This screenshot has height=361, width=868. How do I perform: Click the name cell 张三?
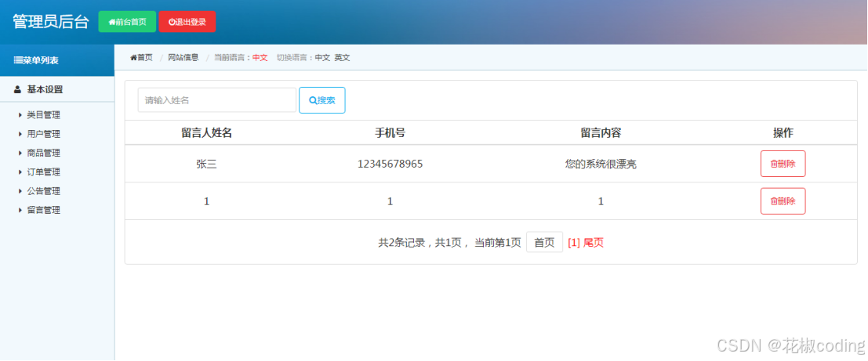(x=206, y=164)
